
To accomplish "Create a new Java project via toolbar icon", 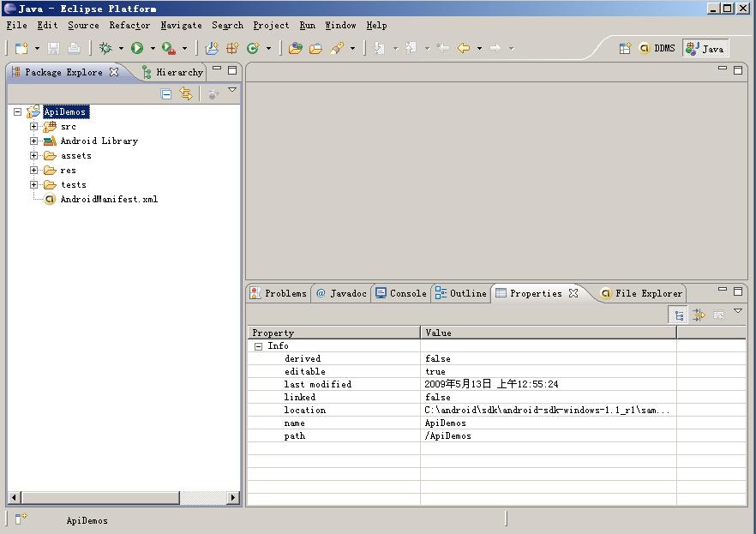I will click(212, 48).
